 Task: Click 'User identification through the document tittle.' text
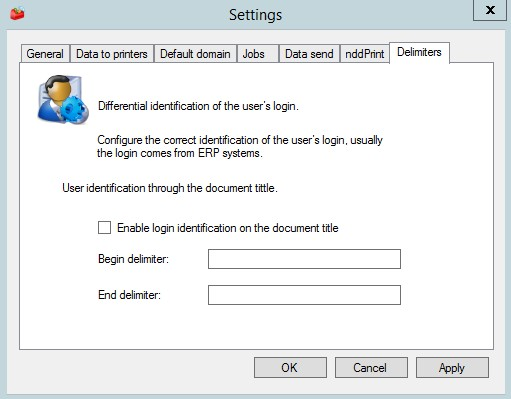tap(170, 188)
